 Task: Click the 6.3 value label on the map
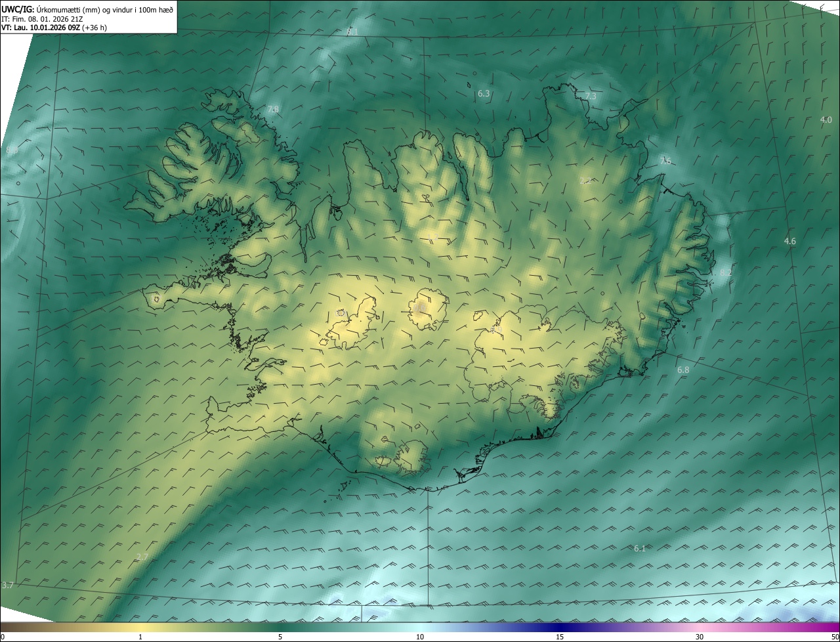coord(484,94)
